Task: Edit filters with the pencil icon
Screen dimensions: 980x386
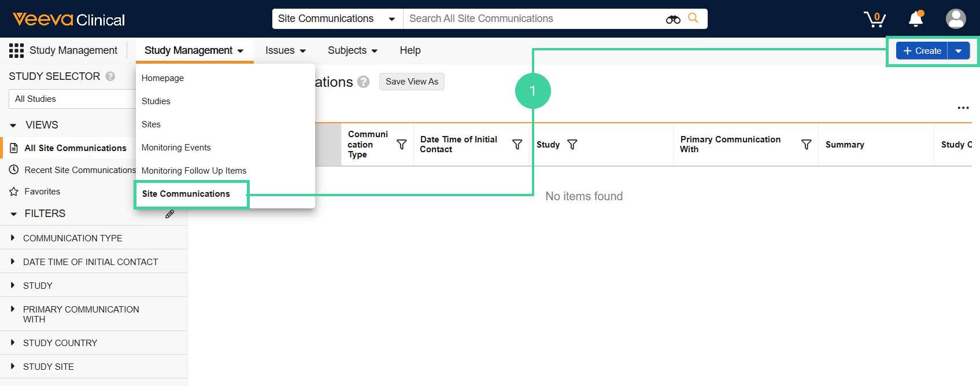Action: point(169,214)
